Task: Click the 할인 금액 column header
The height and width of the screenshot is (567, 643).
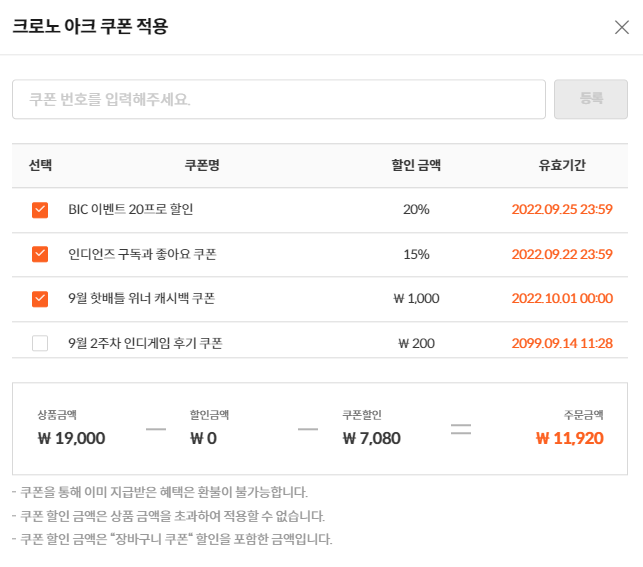Action: 416,165
